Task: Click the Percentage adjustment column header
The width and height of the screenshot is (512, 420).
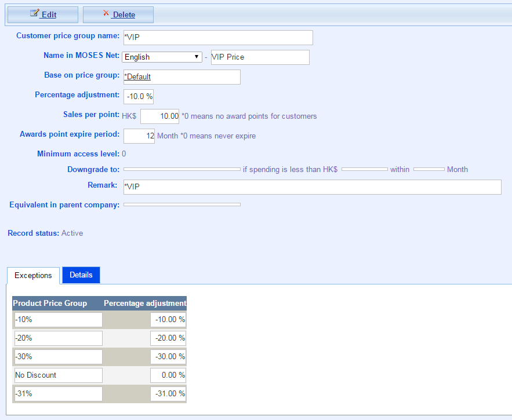Action: pyautogui.click(x=145, y=303)
